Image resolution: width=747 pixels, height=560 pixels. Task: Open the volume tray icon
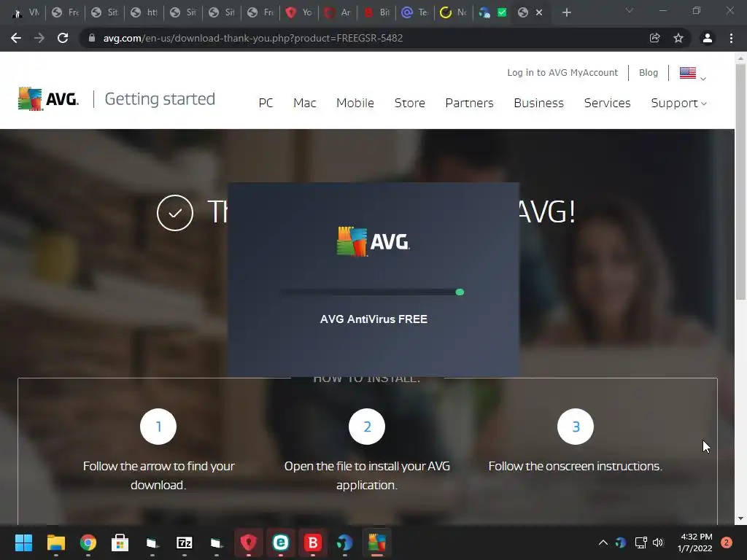tap(658, 542)
